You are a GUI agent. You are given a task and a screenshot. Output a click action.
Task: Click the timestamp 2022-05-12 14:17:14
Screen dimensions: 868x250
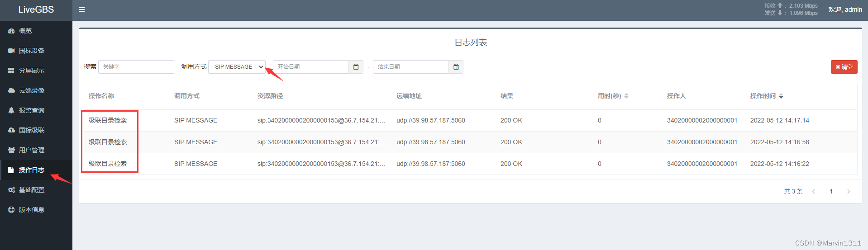pos(780,120)
